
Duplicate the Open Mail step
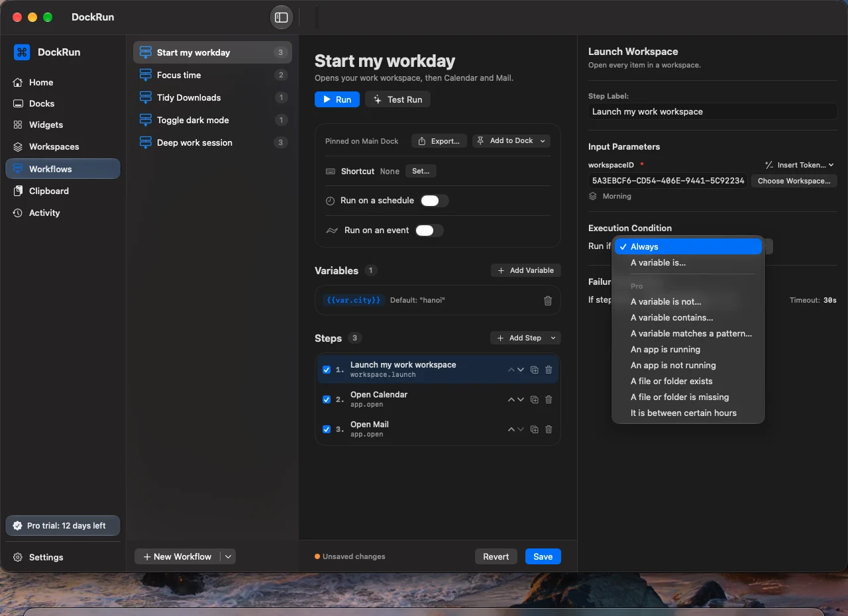click(534, 429)
